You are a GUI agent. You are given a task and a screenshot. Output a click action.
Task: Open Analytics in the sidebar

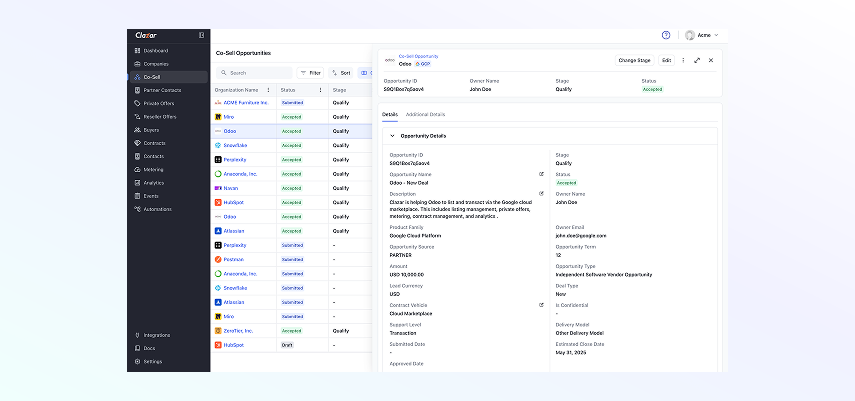tap(168, 183)
